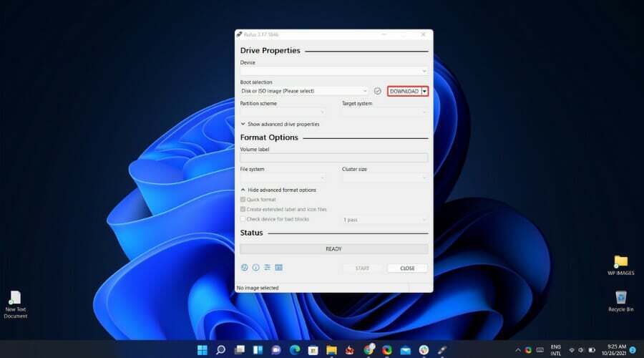Open Rufus language selection globe icon

(x=245, y=268)
